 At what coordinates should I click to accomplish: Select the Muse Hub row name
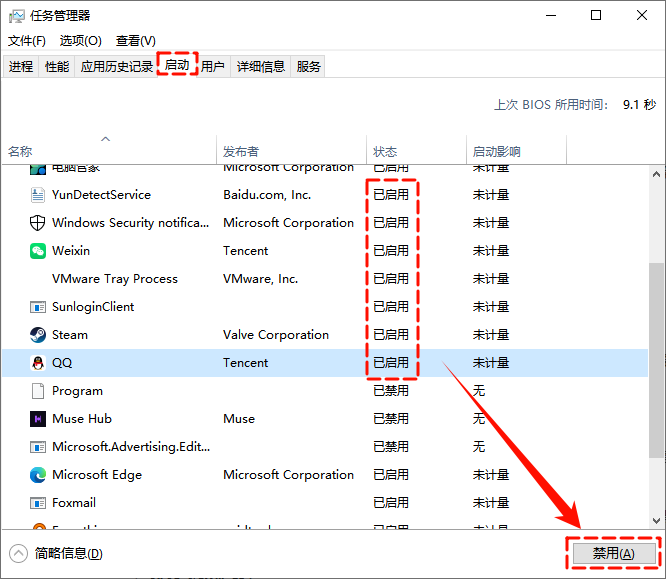tap(82, 419)
